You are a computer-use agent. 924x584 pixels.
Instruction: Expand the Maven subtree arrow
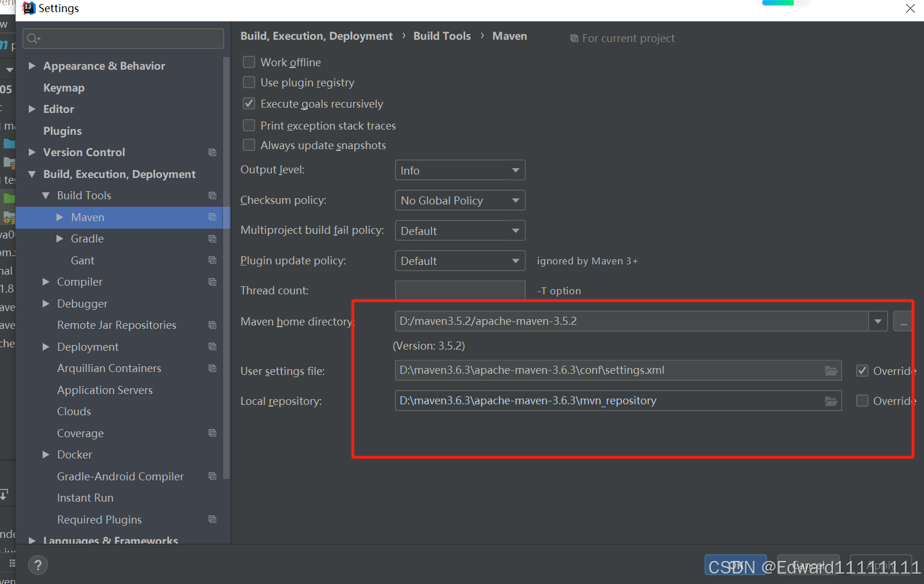[60, 217]
